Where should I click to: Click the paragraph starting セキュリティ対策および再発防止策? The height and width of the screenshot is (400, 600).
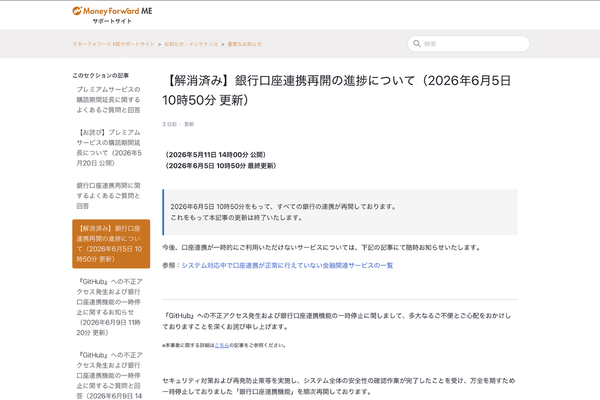point(339,386)
